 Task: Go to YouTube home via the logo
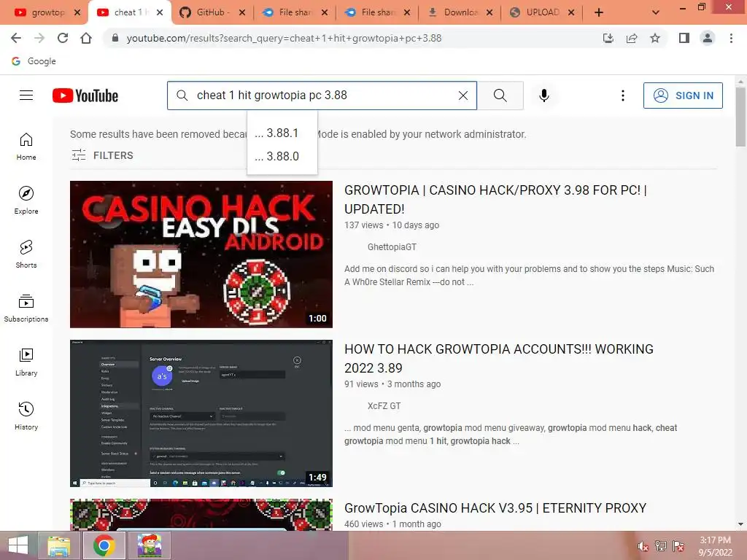85,96
